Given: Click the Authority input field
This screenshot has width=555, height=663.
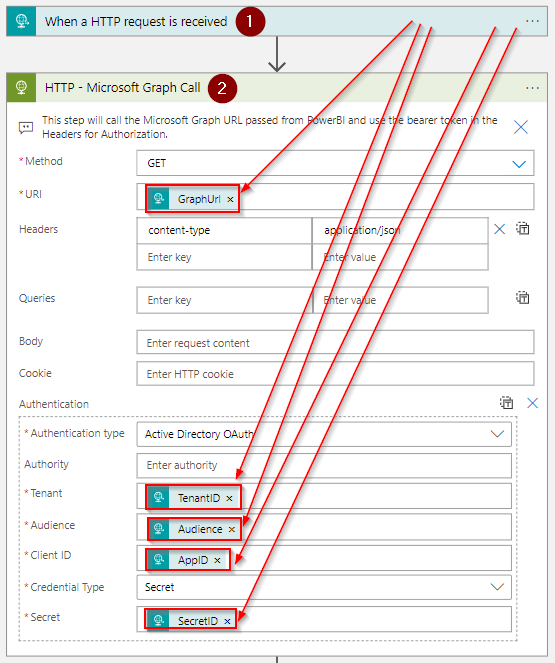Looking at the screenshot, I should click(324, 466).
